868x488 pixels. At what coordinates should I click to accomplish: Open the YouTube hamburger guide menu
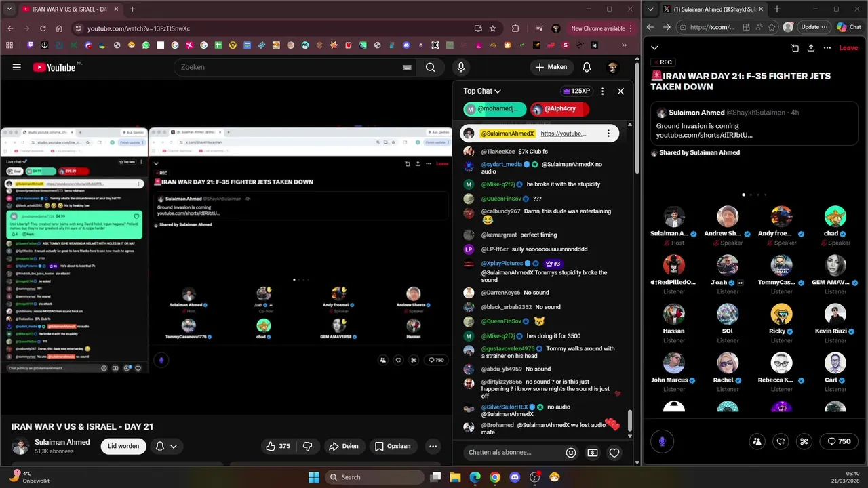[x=17, y=67]
